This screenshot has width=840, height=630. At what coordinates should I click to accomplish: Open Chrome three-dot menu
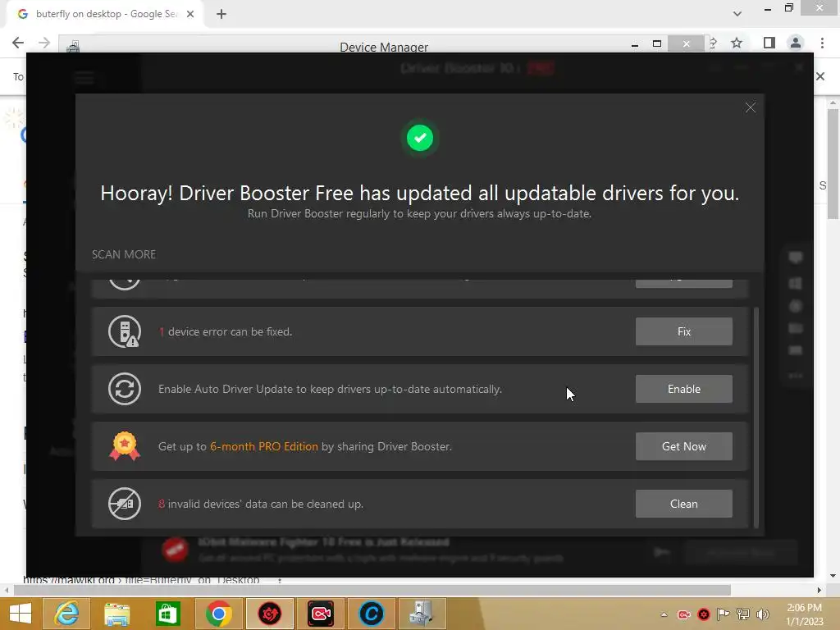click(822, 43)
